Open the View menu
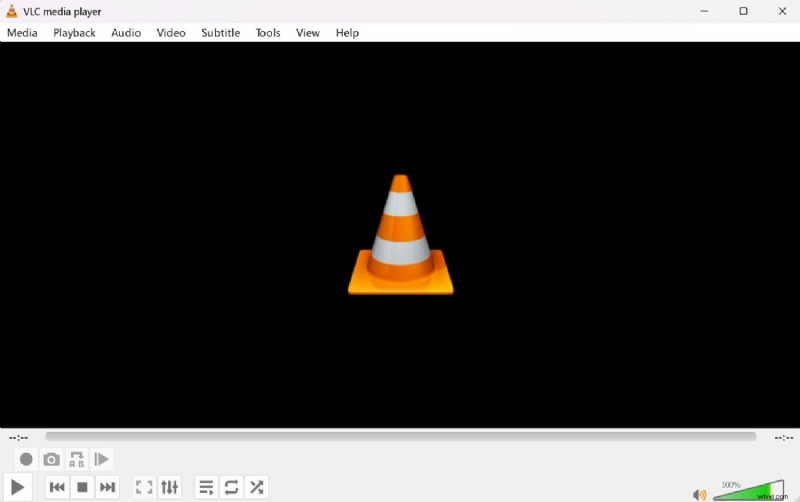Screen dimensions: 800x502 [x=308, y=33]
